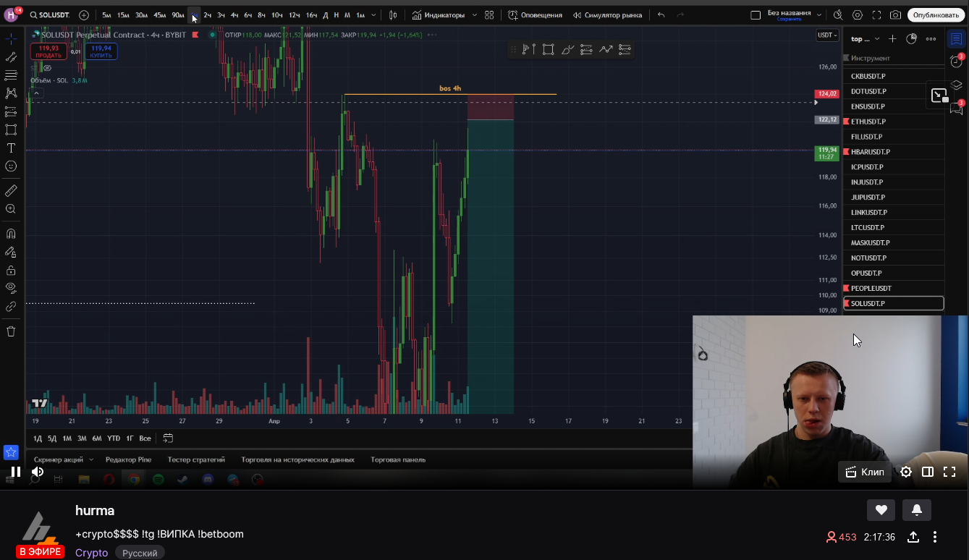The image size is (969, 560).
Task: Select the Text annotation tool
Action: (11, 148)
